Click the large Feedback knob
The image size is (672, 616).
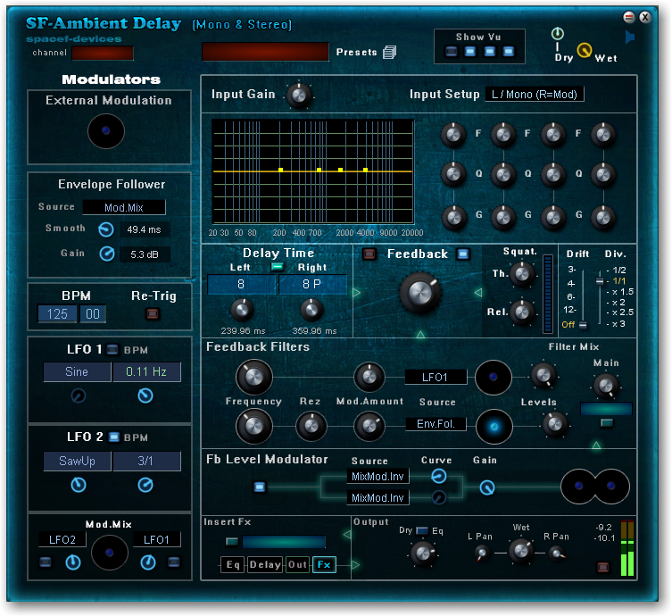point(420,293)
